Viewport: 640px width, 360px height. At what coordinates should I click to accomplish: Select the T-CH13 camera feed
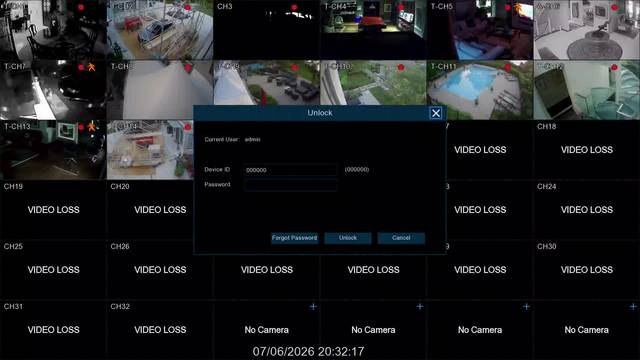[x=53, y=150]
